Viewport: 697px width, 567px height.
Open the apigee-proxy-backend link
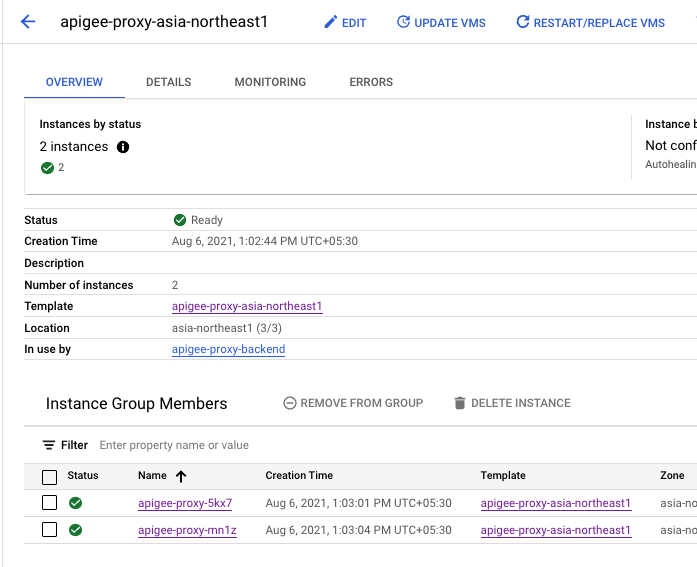[228, 350]
